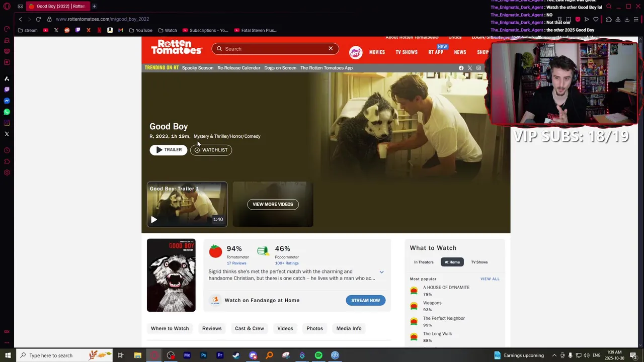Open the Spooky Season trending link
The image size is (644, 362).
198,68
